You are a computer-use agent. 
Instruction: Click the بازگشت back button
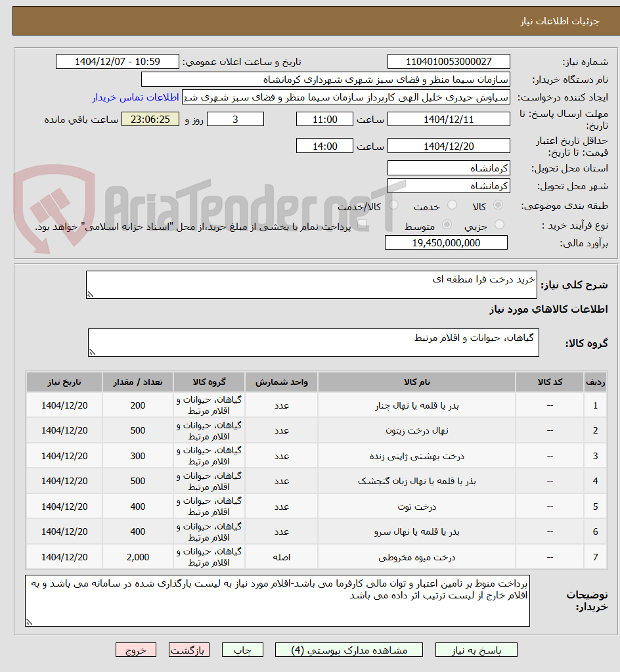pyautogui.click(x=189, y=650)
